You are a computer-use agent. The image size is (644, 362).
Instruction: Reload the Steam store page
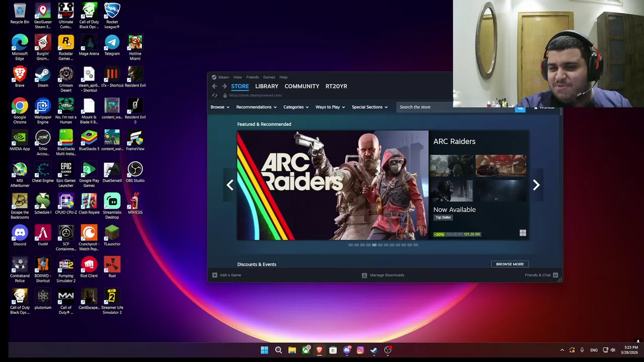tap(215, 96)
